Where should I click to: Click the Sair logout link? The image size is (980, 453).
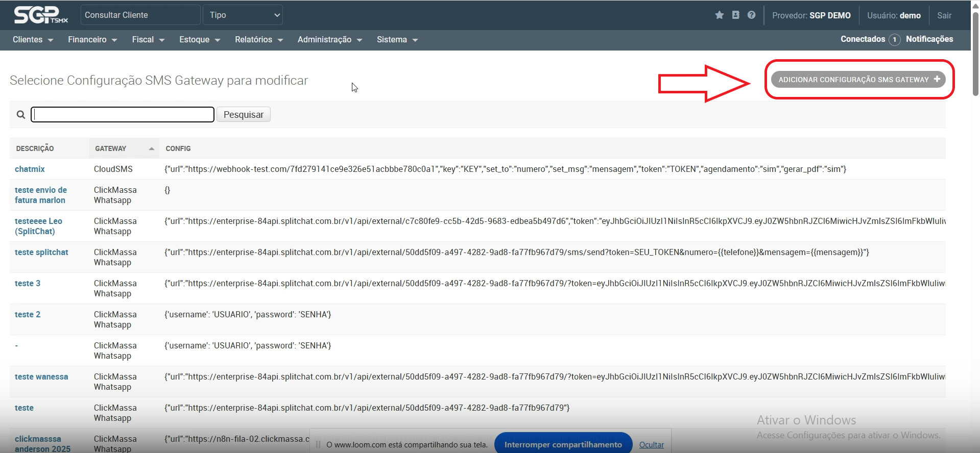[944, 15]
